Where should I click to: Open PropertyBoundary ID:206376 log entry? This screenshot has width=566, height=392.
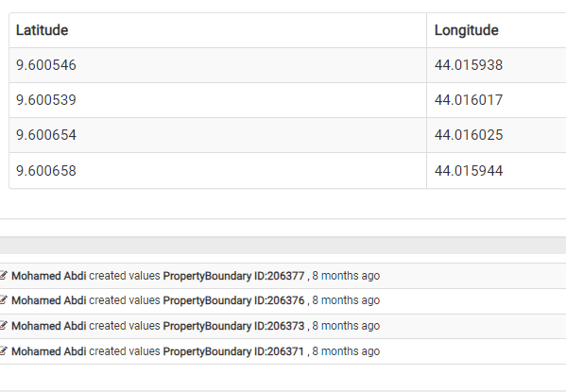click(234, 300)
